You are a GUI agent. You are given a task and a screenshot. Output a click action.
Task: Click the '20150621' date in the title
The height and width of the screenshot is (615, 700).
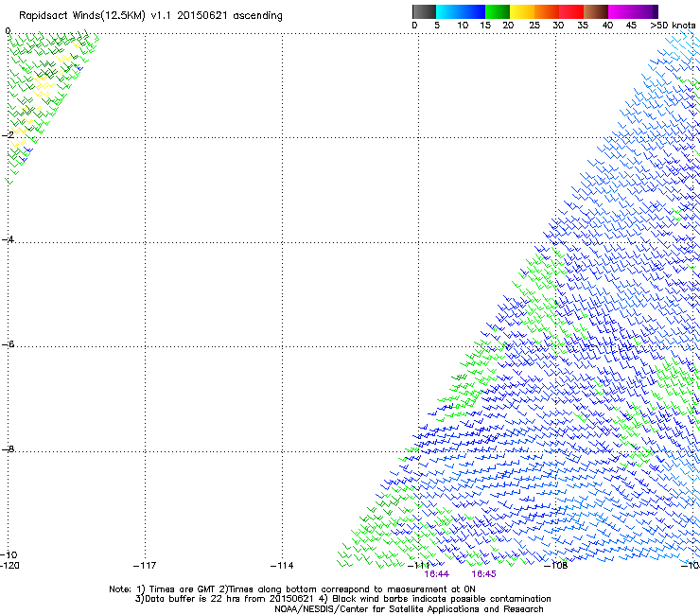[x=202, y=15]
